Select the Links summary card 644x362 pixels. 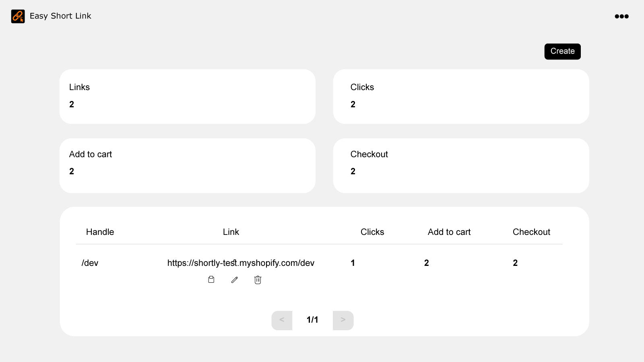(188, 97)
